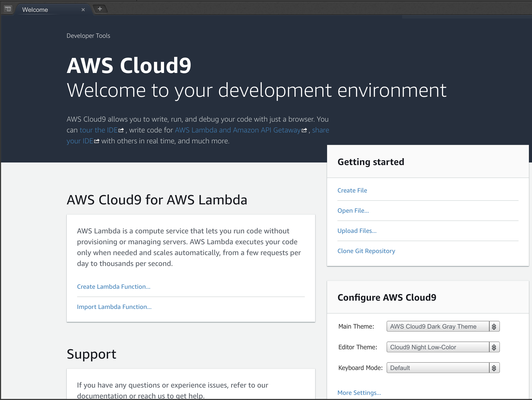Viewport: 532px width, 400px height.
Task: Click 'Welcome to your development environment' heading
Action: (x=257, y=91)
